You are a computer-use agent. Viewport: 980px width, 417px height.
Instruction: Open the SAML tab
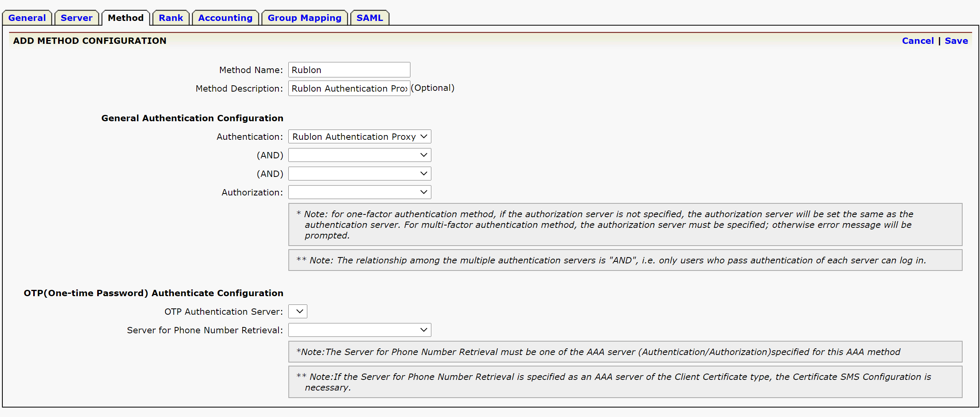coord(370,18)
